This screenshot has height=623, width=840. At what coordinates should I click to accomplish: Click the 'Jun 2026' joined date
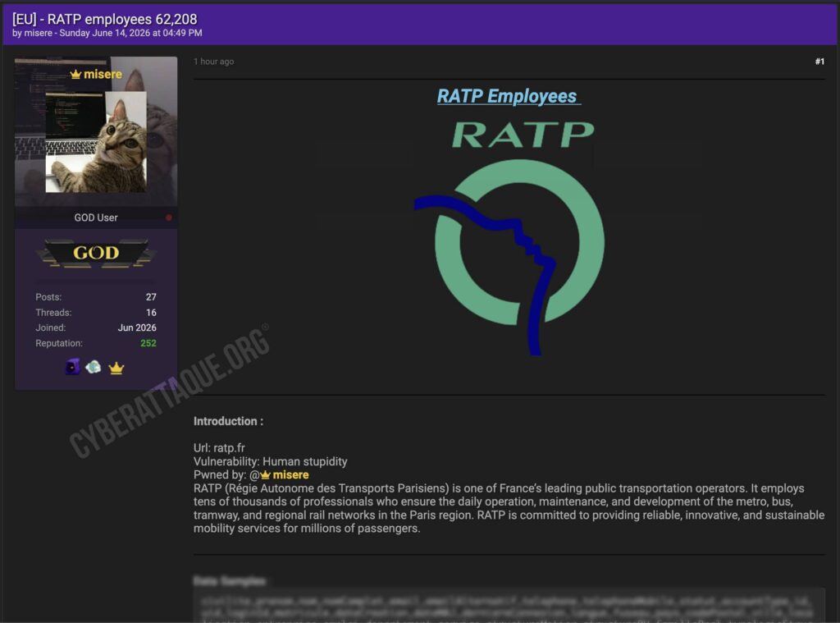tap(137, 328)
